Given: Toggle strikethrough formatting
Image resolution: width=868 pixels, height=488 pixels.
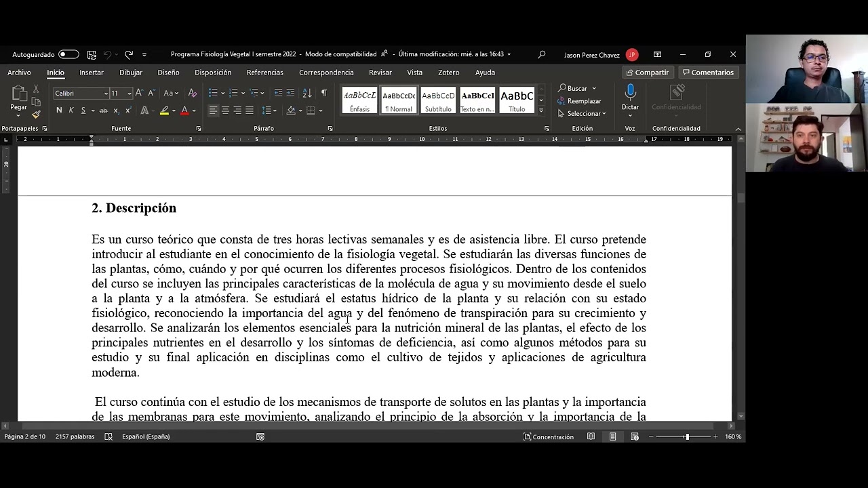Looking at the screenshot, I should [103, 110].
